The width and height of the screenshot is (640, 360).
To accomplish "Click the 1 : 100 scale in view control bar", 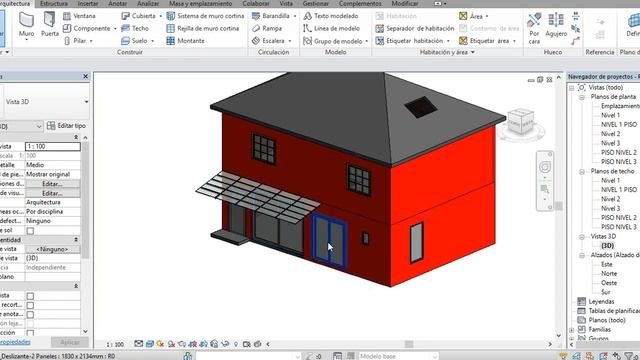I will coord(115,344).
